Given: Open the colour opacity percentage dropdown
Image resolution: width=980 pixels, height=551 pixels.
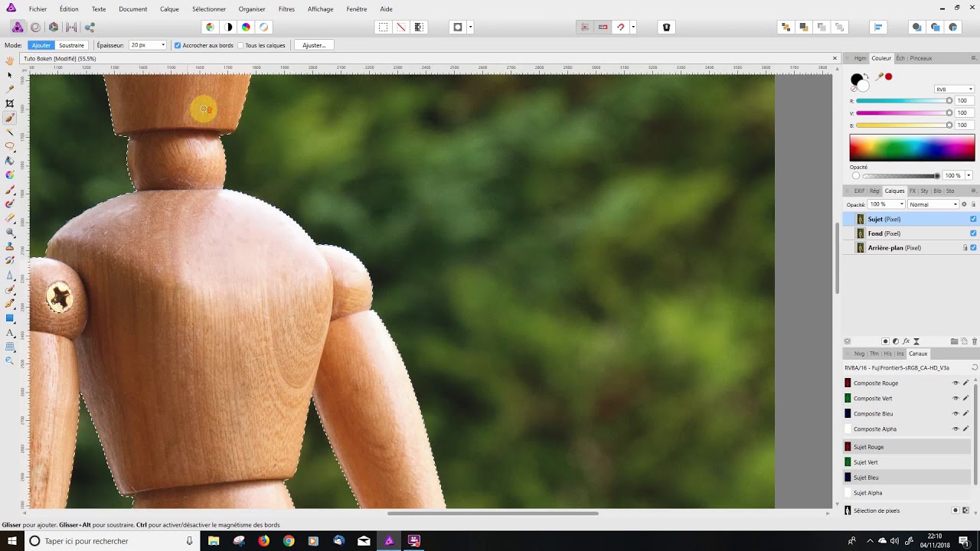Looking at the screenshot, I should pyautogui.click(x=969, y=176).
